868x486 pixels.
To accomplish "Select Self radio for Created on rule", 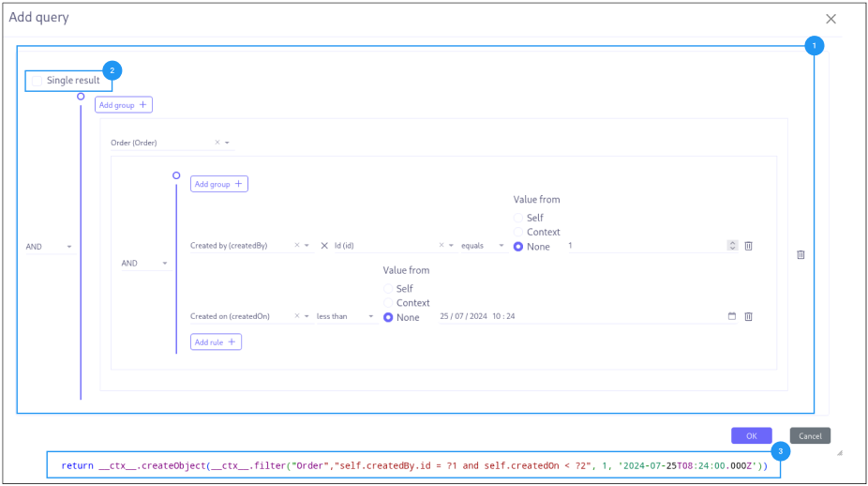I will pos(388,289).
